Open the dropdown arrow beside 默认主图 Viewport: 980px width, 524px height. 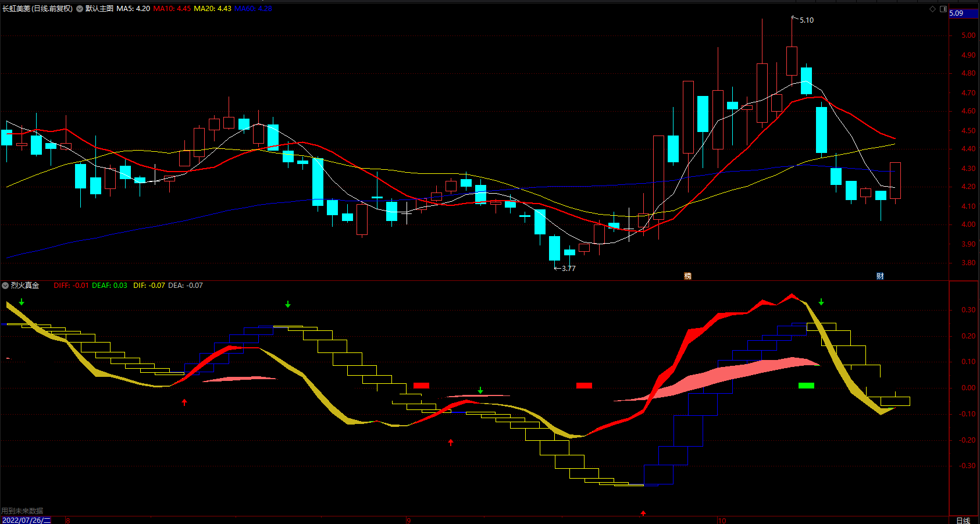pos(80,9)
